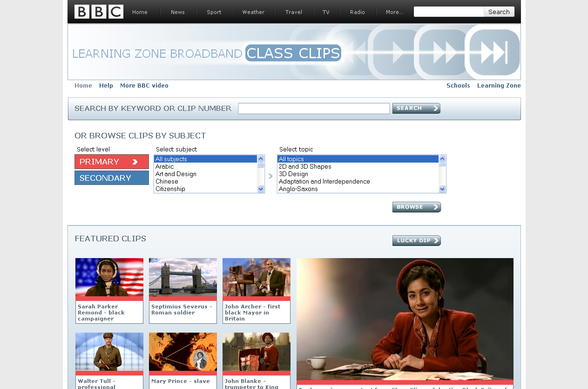Choose Adaptation and Interdependence topic
The height and width of the screenshot is (389, 588).
[358, 181]
